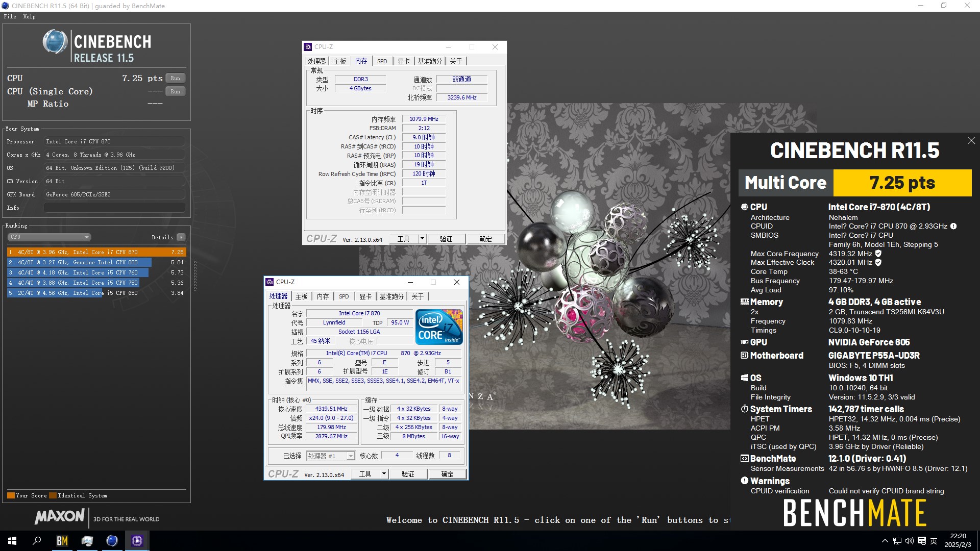
Task: Switch to CPU-Z via purple chip taskbar icon
Action: [137, 541]
